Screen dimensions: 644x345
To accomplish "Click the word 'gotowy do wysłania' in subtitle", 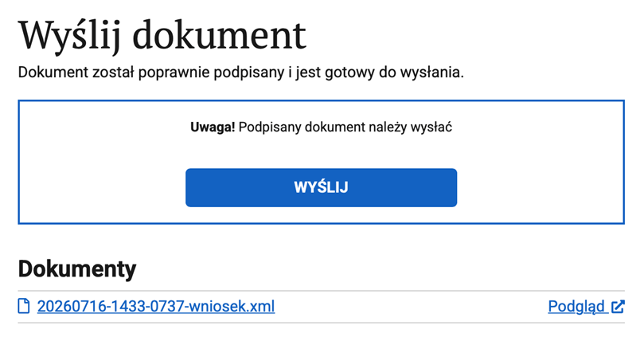I will pos(394,73).
